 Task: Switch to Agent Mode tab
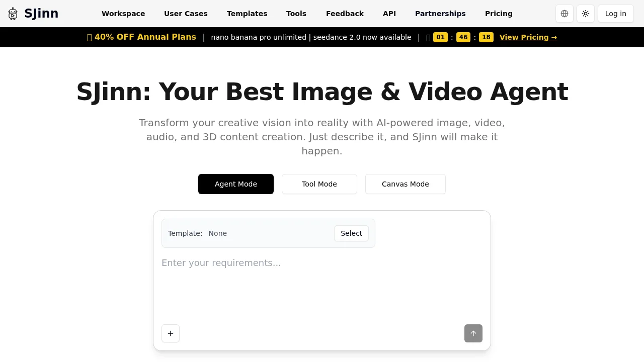pyautogui.click(x=236, y=184)
